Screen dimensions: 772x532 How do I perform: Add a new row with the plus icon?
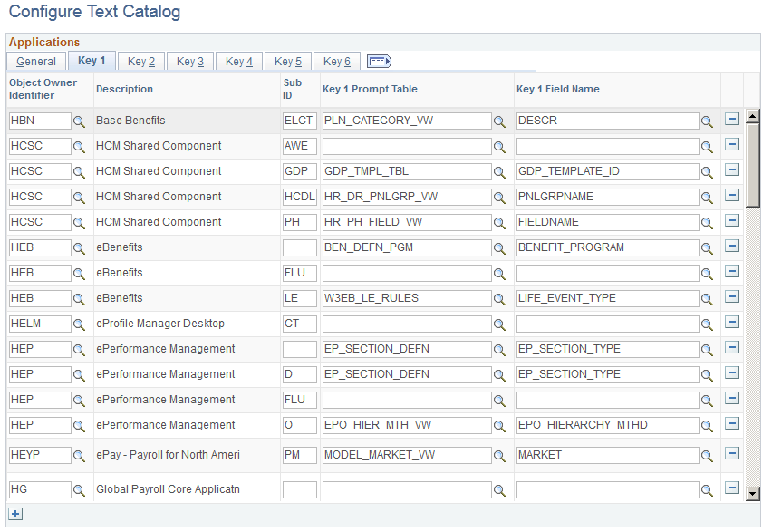tap(15, 514)
